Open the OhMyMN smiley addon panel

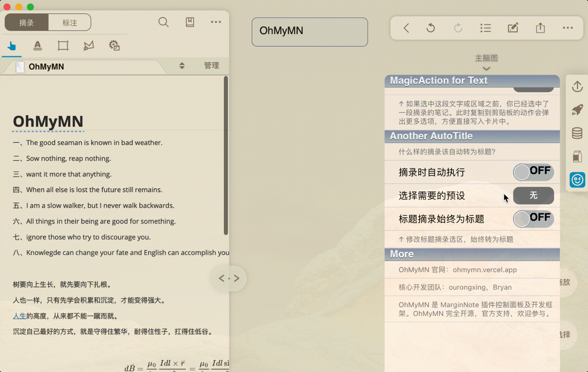[577, 180]
